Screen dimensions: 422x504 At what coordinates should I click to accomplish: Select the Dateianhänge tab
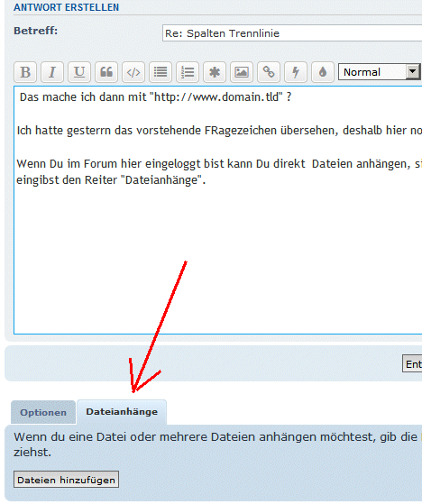[x=122, y=412]
